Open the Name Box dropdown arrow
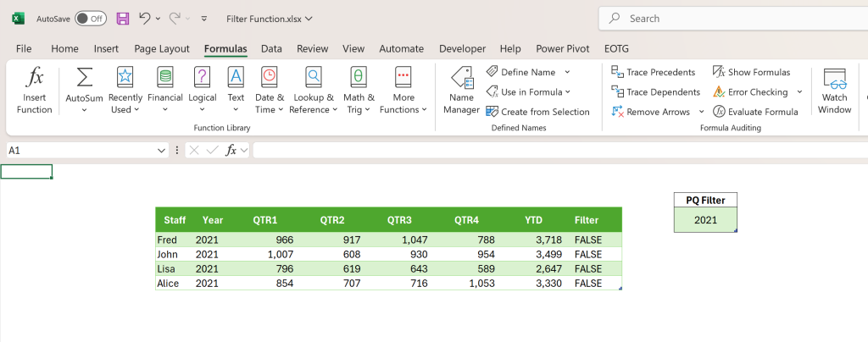This screenshot has height=342, width=868. pos(161,151)
